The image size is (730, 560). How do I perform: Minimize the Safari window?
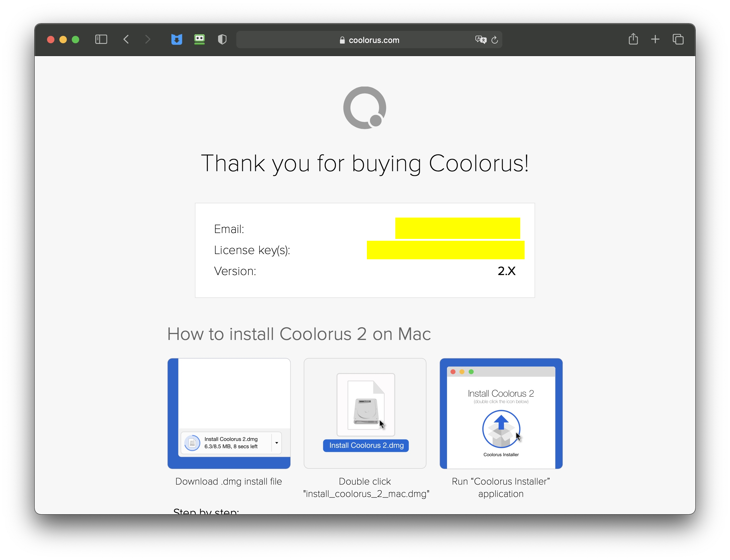pos(63,40)
